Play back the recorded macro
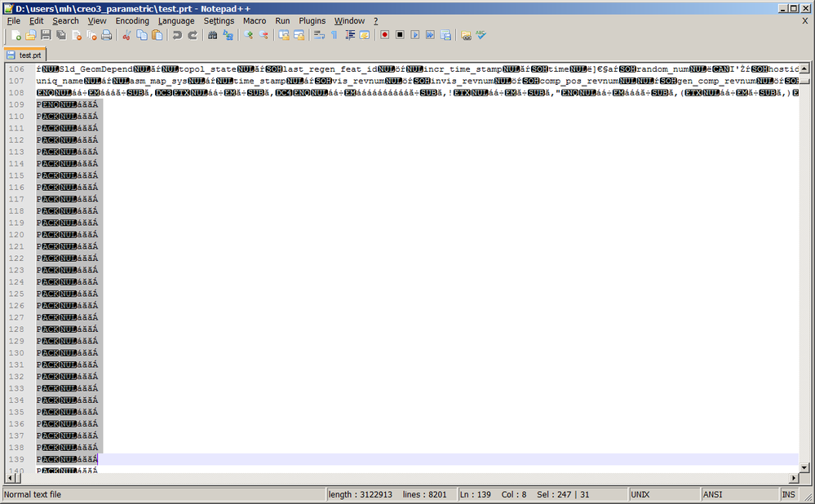The image size is (815, 504). [414, 35]
